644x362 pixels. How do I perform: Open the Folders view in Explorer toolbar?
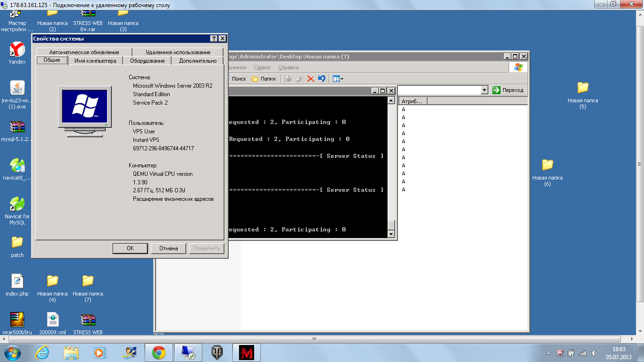coord(264,79)
